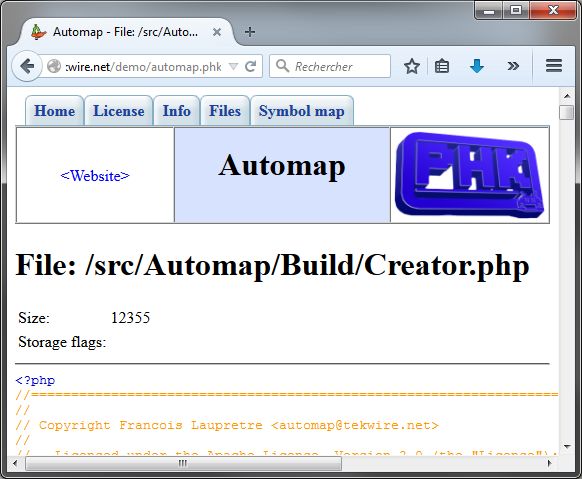Follow the <Website> link

[95, 175]
